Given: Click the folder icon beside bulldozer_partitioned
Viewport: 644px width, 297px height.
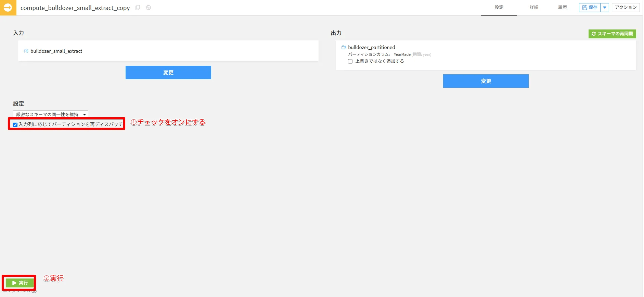Looking at the screenshot, I should (344, 47).
